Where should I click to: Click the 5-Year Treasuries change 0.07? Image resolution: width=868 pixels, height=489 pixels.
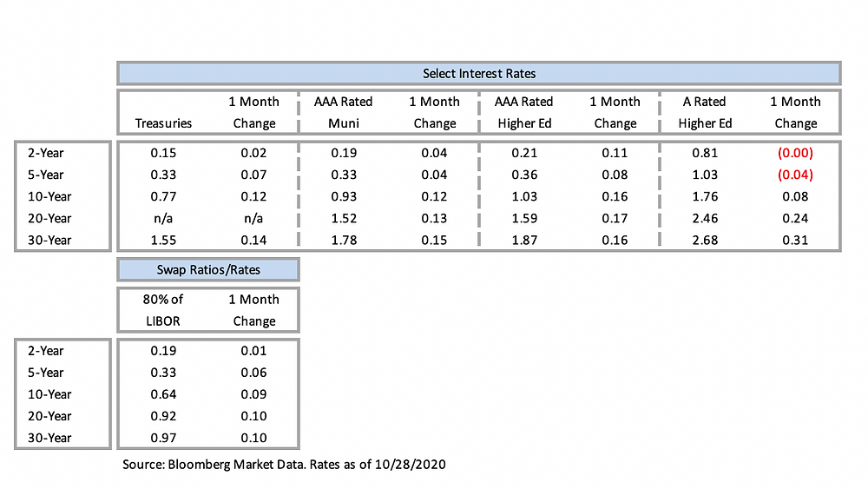[x=253, y=175]
